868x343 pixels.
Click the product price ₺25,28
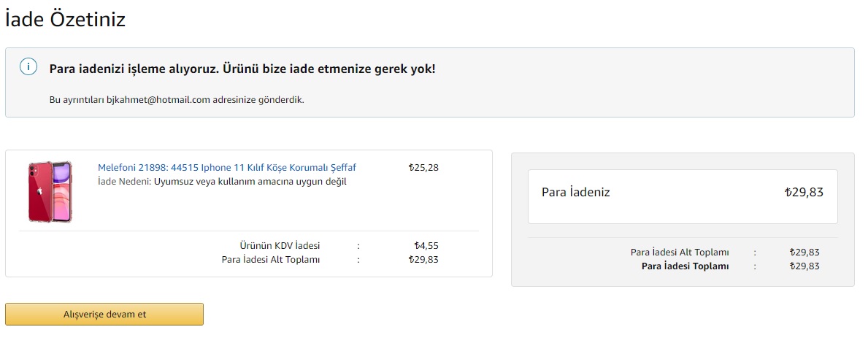423,168
